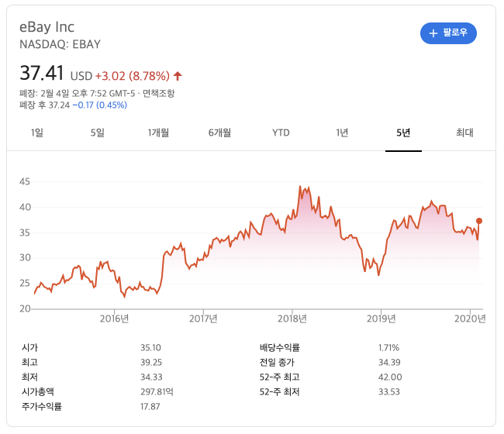The width and height of the screenshot is (504, 434).
Task: Click the current price dot on chart
Action: 479,221
